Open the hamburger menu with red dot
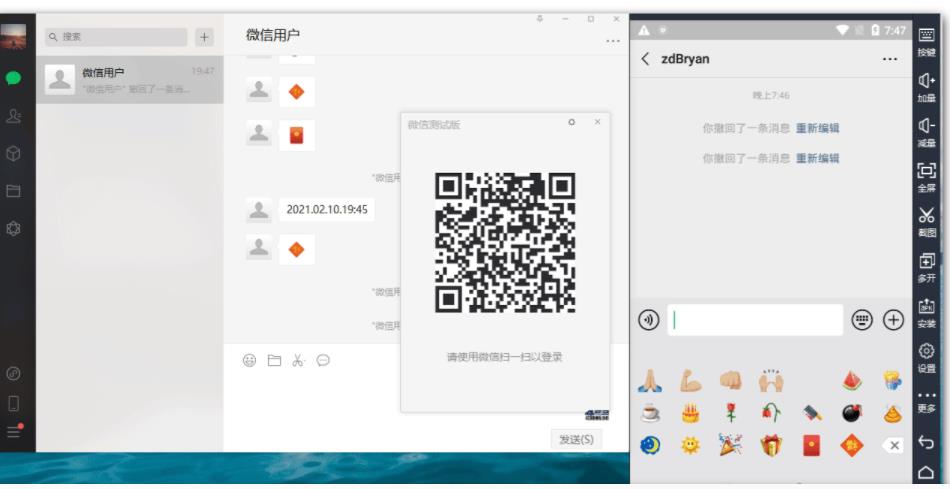Viewport: 950px width, 489px height. [14, 432]
